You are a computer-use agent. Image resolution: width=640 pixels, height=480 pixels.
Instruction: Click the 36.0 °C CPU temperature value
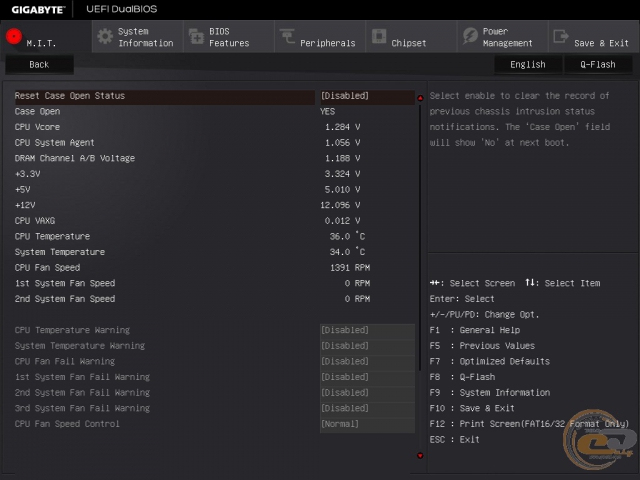(347, 236)
